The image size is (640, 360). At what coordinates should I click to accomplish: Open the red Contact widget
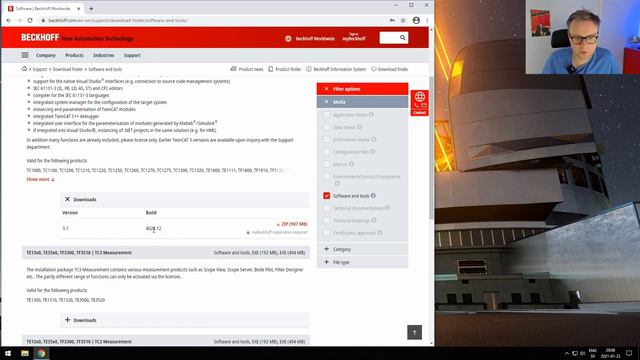click(420, 103)
